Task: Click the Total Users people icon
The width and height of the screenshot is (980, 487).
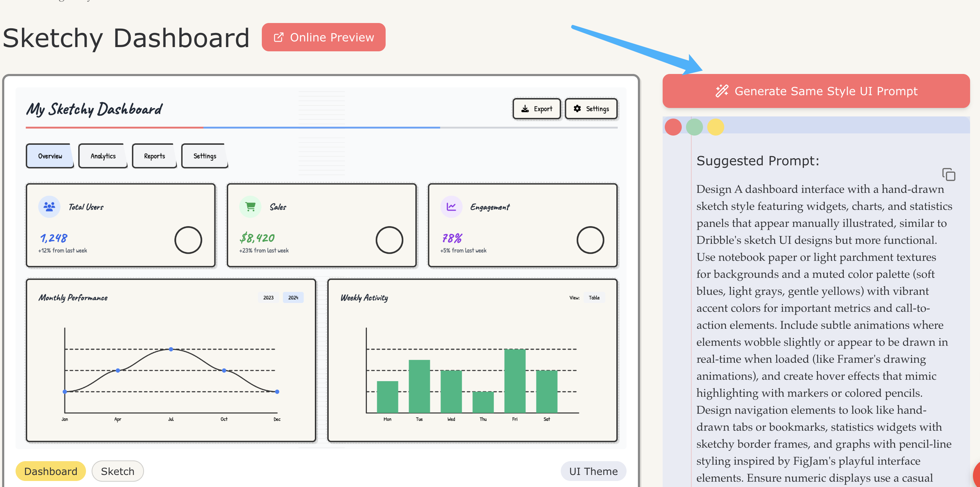Action: (49, 207)
